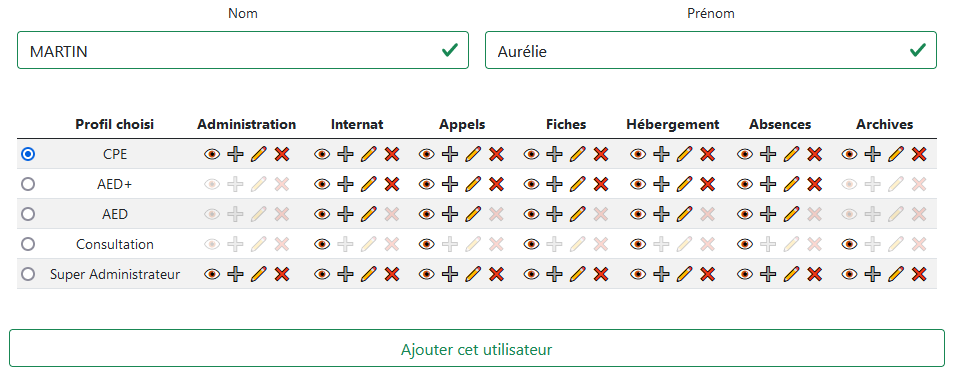Click the Nom field containing MARTIN
Viewport: 954px width, 372px height.
coord(243,51)
